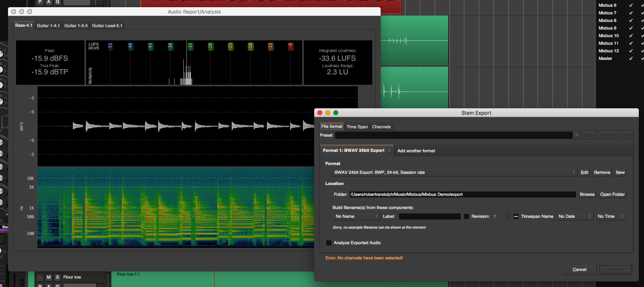Toggle the Timespan Name checkbox
Screen dimensions: 644x287
click(516, 216)
